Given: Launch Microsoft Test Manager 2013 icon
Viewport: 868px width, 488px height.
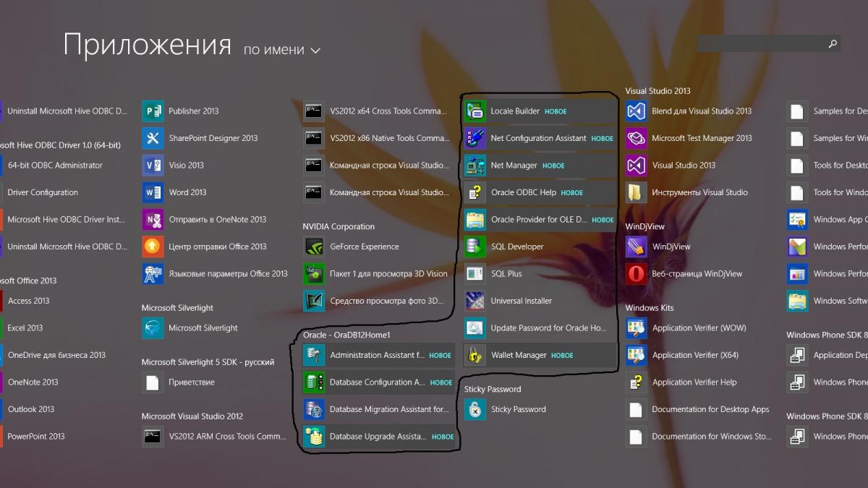Looking at the screenshot, I should [636, 138].
